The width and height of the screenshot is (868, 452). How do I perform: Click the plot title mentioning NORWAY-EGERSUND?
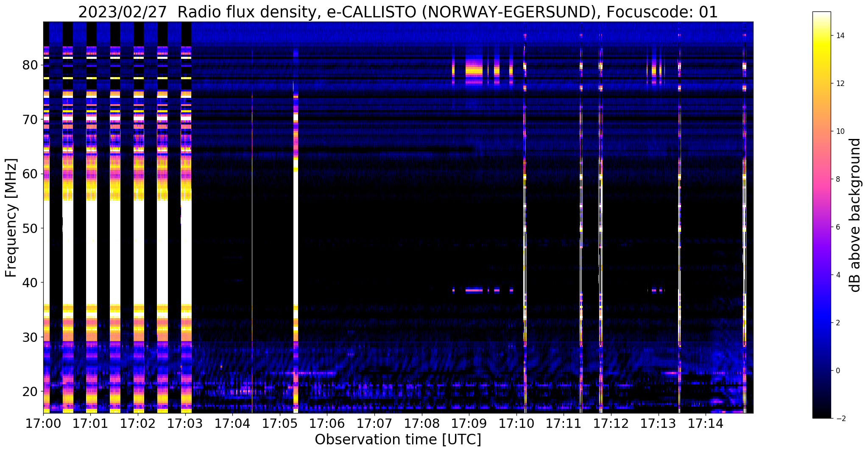coord(398,12)
